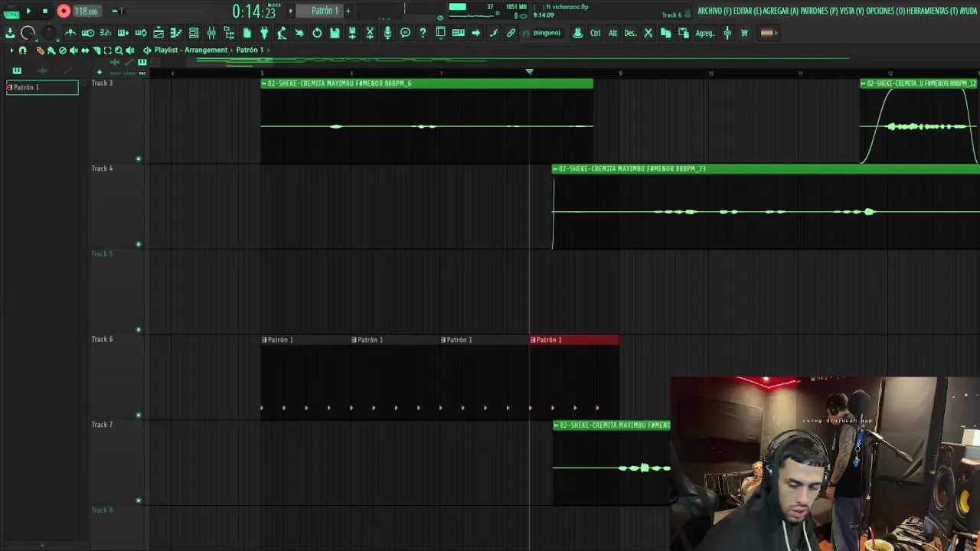Click the Alt shortcut button
Screen dimensions: 980x551
(x=612, y=33)
